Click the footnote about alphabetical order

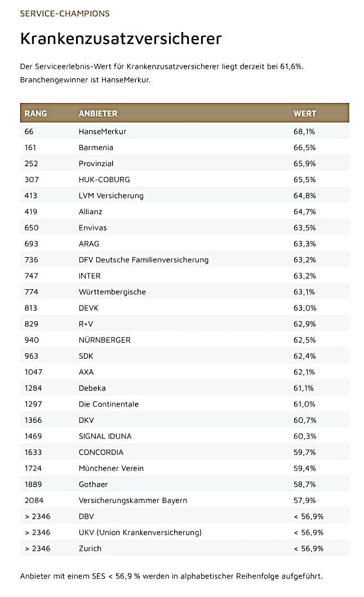[x=171, y=576]
